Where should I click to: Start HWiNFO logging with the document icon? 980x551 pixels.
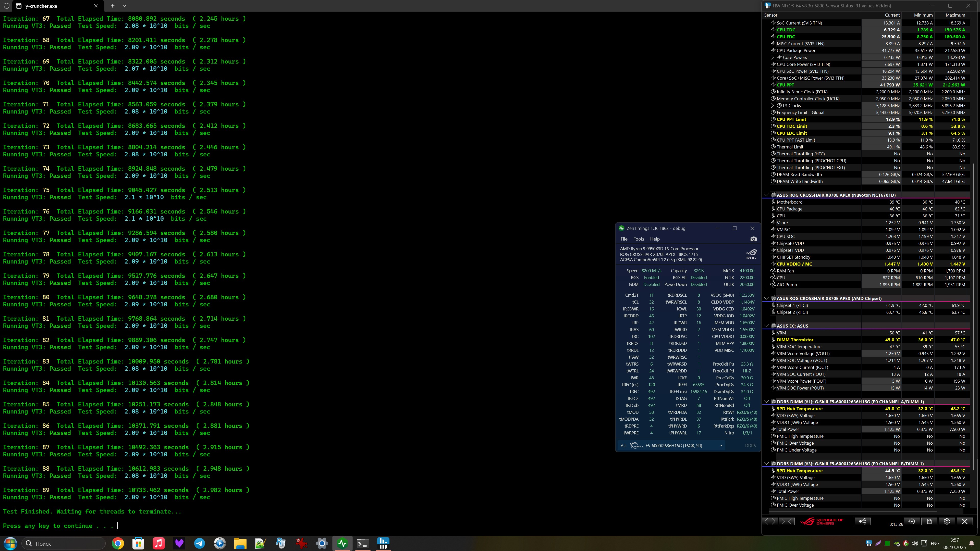tap(929, 521)
